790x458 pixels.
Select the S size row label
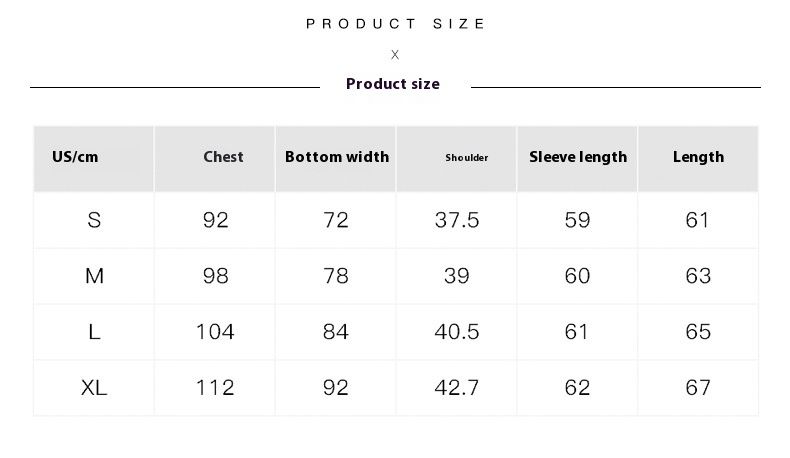(94, 220)
